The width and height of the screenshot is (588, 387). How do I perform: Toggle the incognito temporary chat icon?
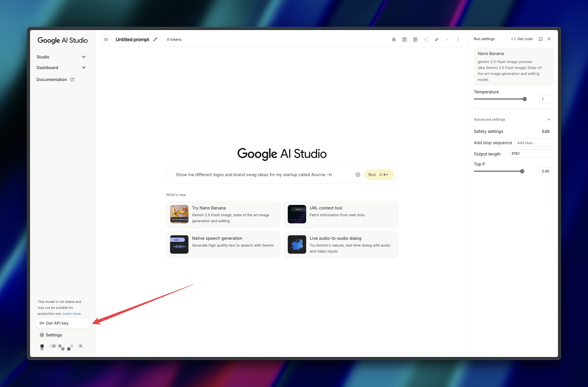click(394, 40)
